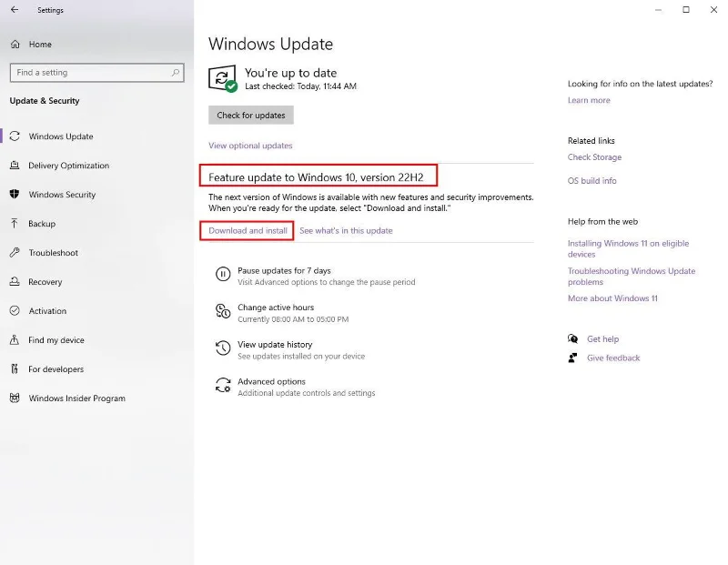Screen dimensions: 728x565
Task: Click the Give feedback link
Action: 613,358
